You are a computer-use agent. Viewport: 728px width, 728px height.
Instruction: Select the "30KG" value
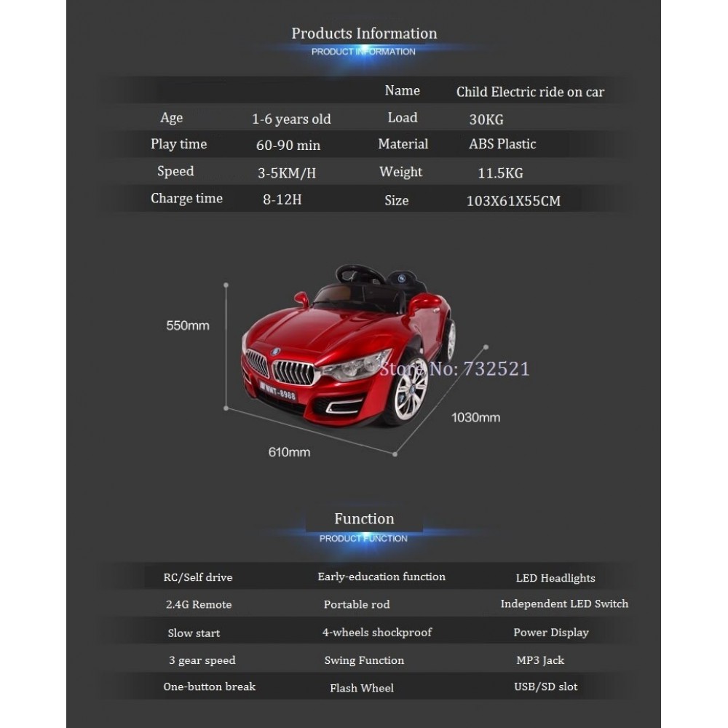click(486, 119)
